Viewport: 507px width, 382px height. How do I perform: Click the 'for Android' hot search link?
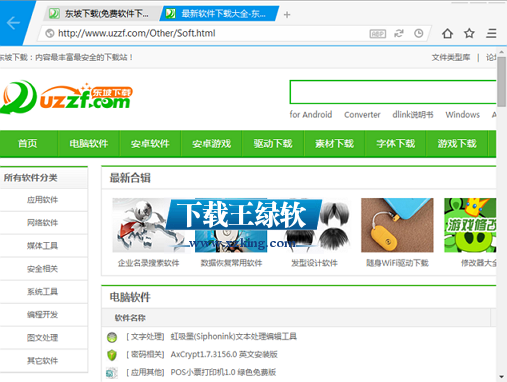click(311, 115)
